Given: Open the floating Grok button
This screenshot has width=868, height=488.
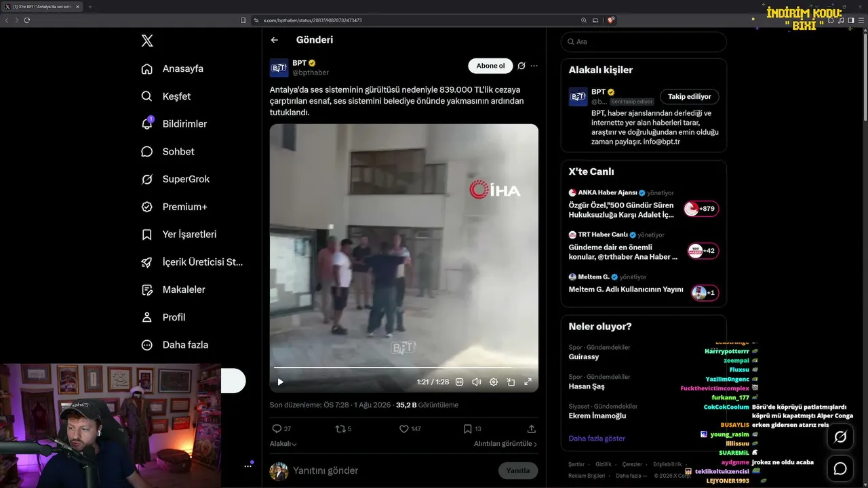Looking at the screenshot, I should pyautogui.click(x=840, y=437).
